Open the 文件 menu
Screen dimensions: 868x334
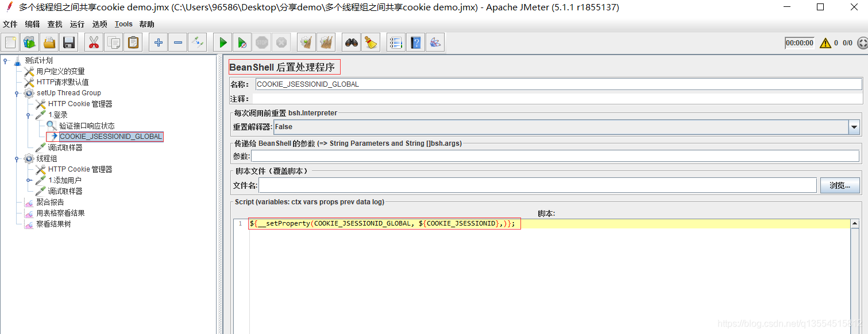pos(10,24)
